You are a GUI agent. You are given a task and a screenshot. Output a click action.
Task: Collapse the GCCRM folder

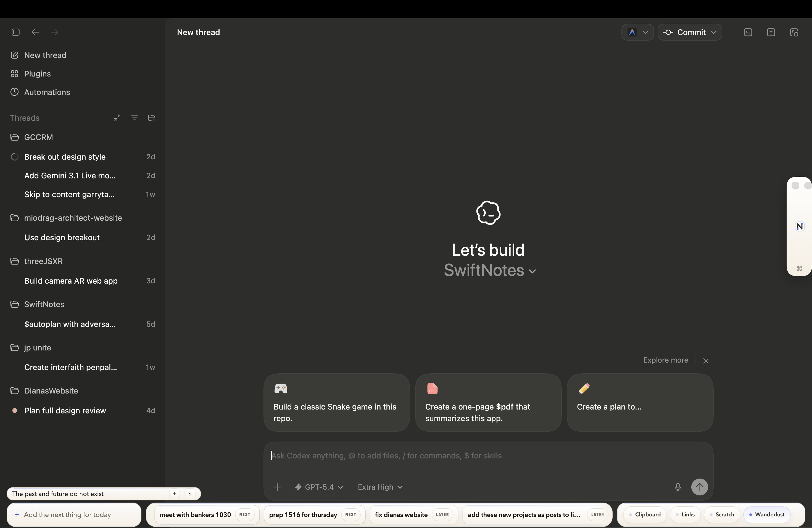(x=82, y=137)
